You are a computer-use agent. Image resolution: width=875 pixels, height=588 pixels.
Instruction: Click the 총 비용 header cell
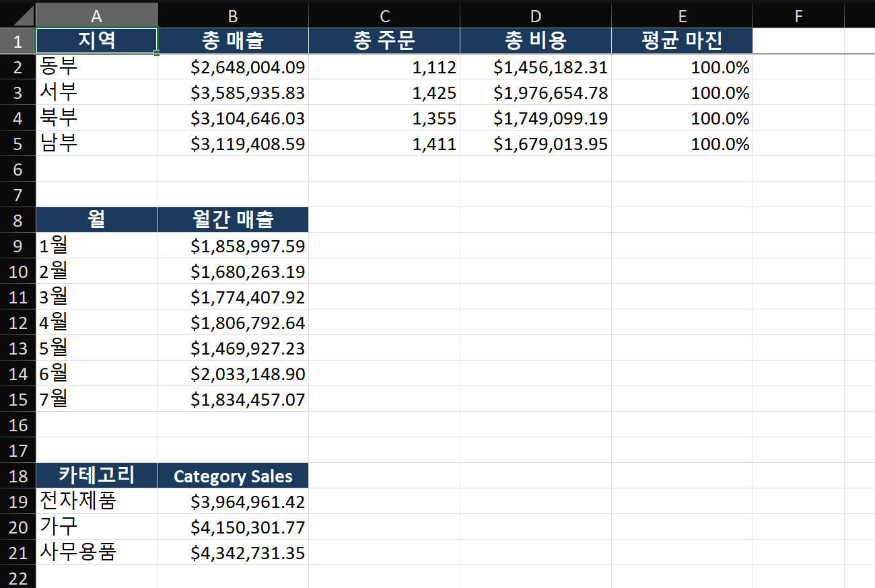(x=536, y=41)
